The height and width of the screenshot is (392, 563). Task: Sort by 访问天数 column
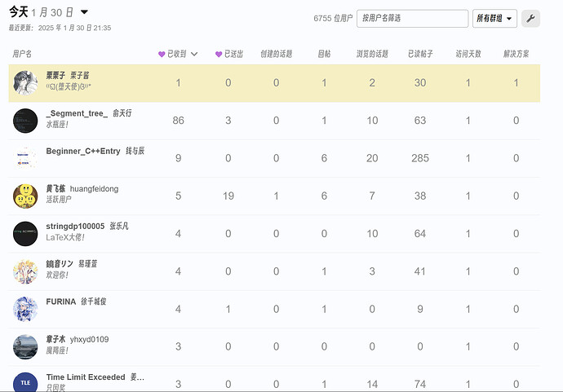coord(468,54)
